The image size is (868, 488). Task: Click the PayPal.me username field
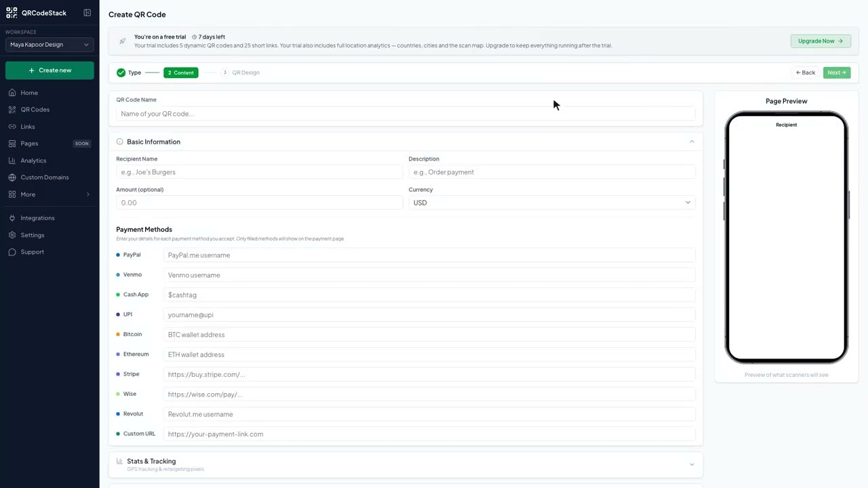[x=429, y=256]
